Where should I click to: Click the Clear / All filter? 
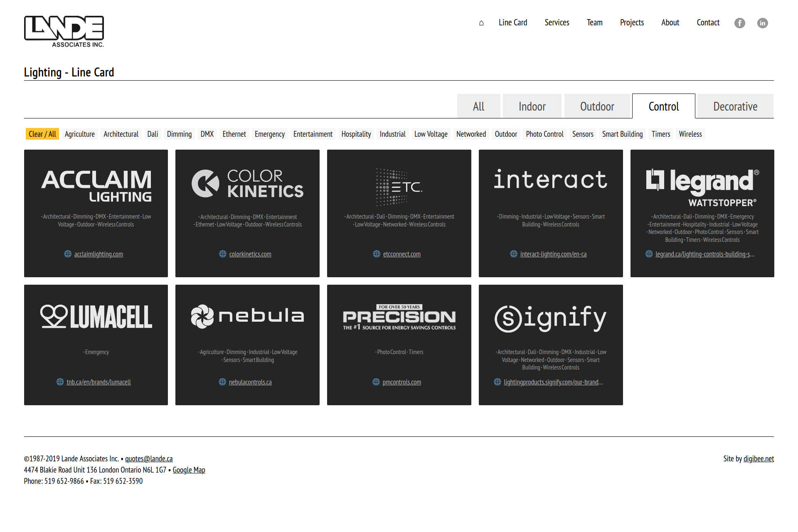point(42,134)
